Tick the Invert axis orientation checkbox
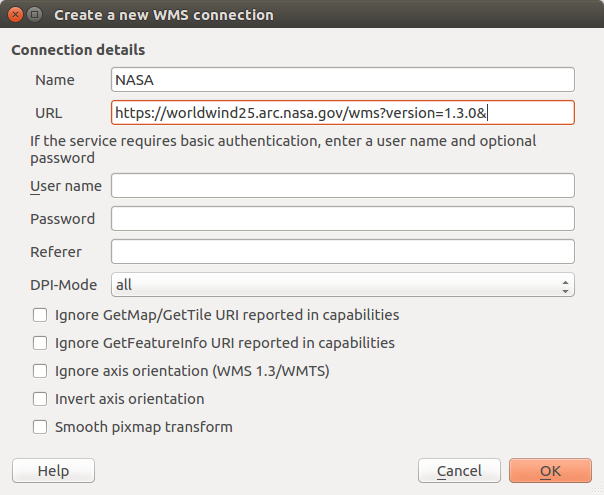Image resolution: width=604 pixels, height=495 pixels. (x=40, y=399)
